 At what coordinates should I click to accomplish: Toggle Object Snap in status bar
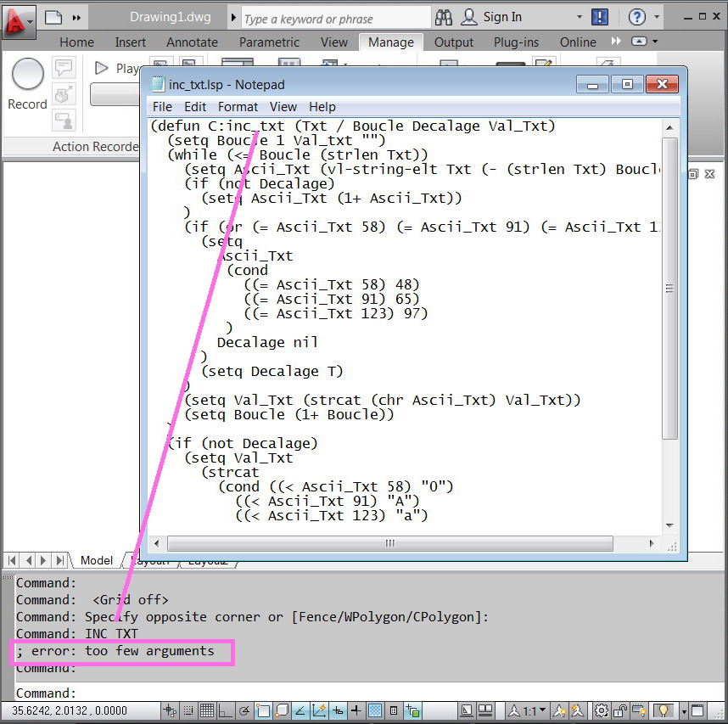tap(263, 711)
